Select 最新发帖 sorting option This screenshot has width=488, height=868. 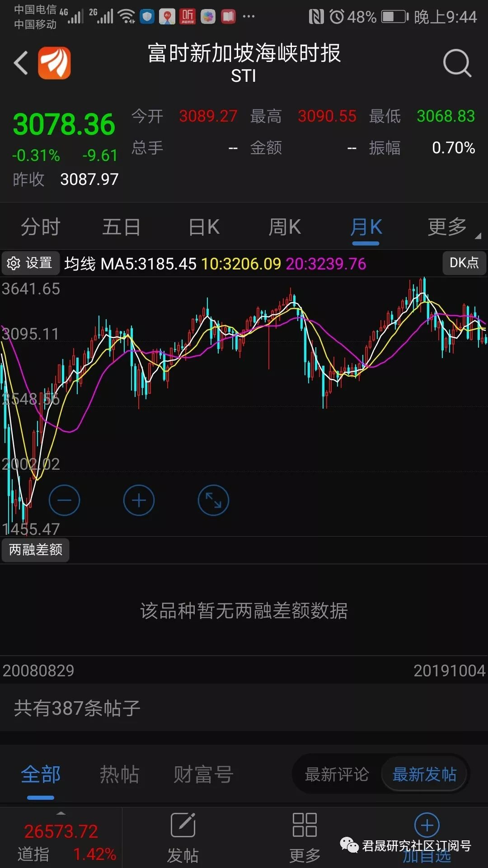[424, 774]
